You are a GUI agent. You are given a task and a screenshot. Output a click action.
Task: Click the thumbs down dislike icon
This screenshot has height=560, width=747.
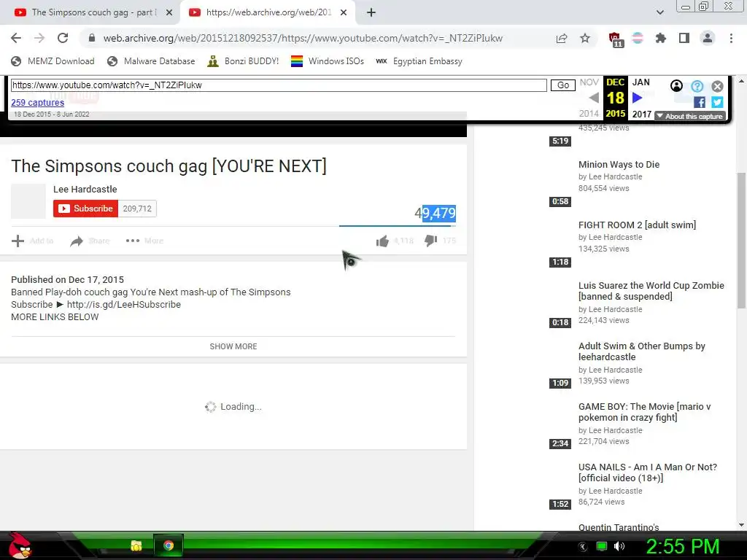coord(430,241)
